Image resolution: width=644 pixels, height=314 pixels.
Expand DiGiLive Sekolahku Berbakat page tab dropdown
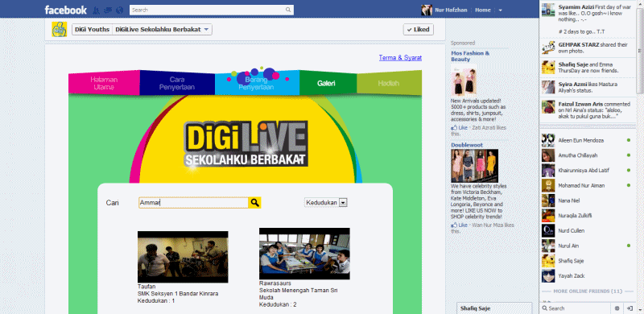(162, 30)
